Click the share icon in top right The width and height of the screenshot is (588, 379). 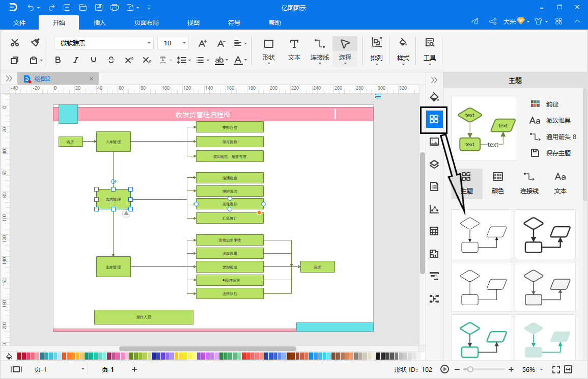pos(493,21)
